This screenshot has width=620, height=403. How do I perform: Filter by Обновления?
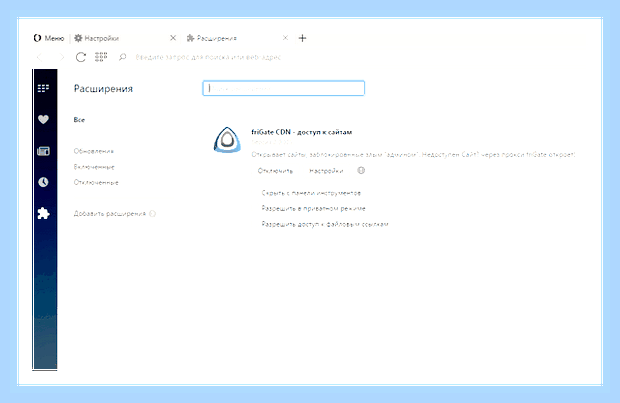(94, 151)
